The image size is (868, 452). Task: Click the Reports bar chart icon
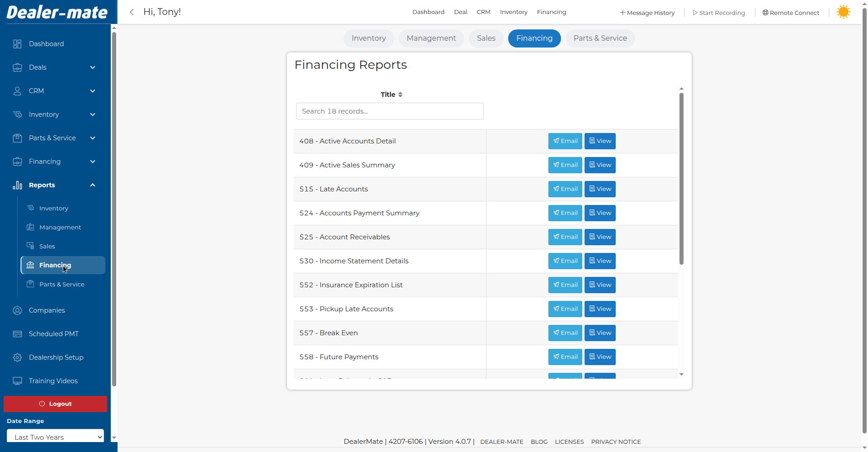point(17,185)
